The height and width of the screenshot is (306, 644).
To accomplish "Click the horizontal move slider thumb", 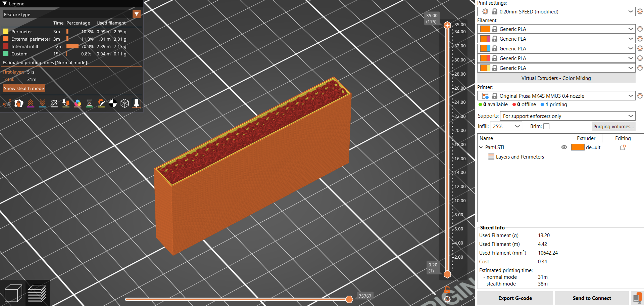I will [349, 299].
